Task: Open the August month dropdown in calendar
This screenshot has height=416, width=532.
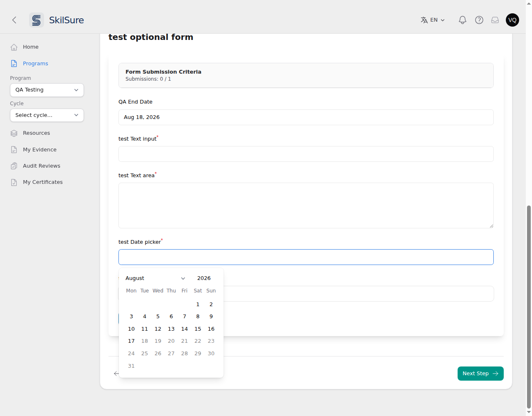Action: pos(155,278)
